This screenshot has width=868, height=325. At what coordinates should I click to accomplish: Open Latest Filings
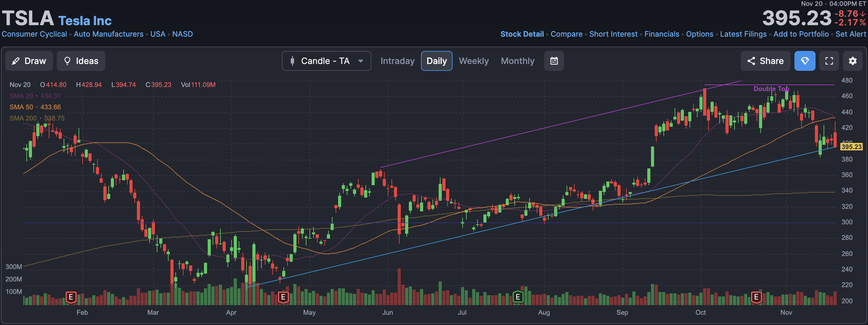743,34
